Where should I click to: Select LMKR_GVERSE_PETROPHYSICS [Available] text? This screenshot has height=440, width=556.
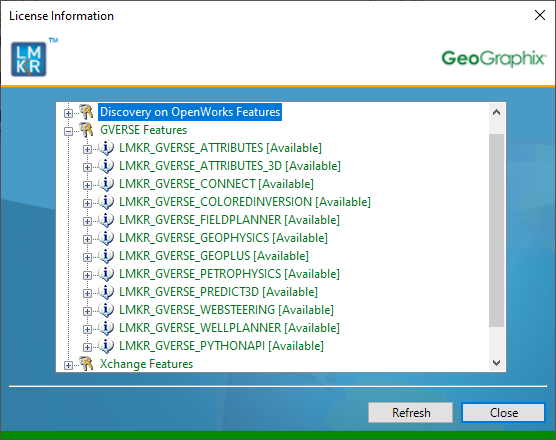[x=229, y=274]
